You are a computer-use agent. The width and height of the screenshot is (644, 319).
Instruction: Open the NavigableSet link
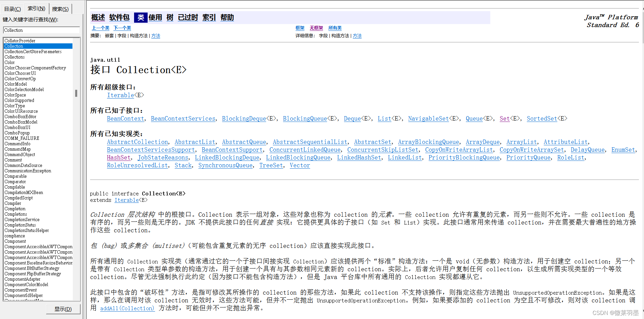point(429,119)
